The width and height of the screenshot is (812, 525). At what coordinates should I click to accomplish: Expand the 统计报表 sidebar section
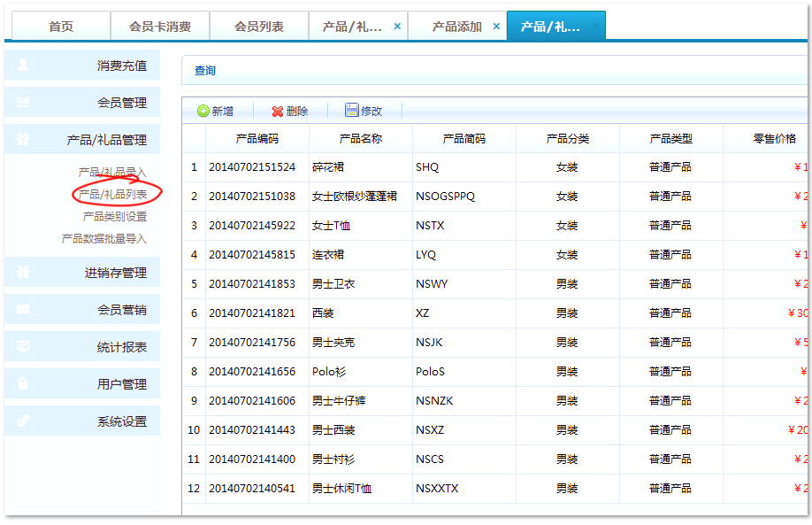tap(121, 347)
